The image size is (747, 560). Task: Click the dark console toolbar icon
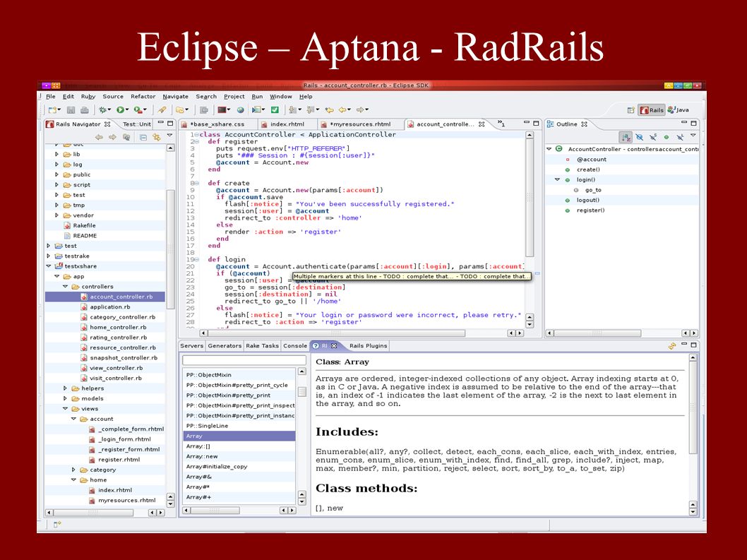222,110
